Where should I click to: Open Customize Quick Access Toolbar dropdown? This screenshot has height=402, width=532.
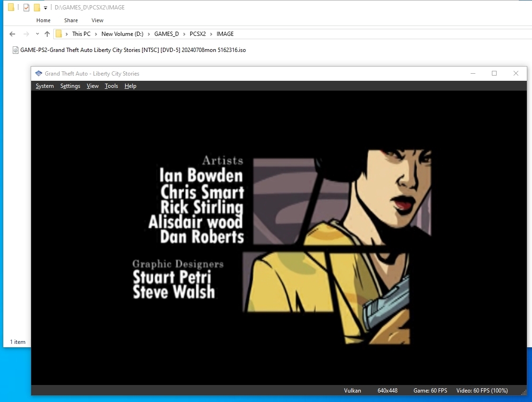tap(45, 8)
